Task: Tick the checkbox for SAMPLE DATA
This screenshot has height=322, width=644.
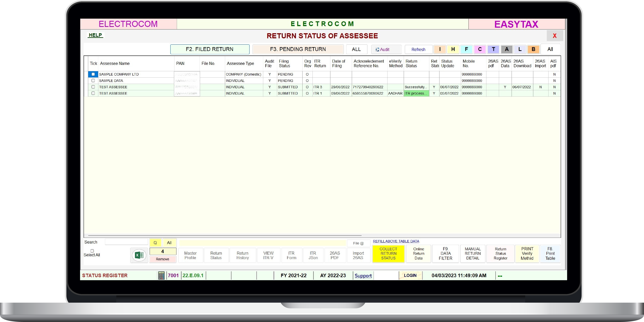Action: coord(93,80)
